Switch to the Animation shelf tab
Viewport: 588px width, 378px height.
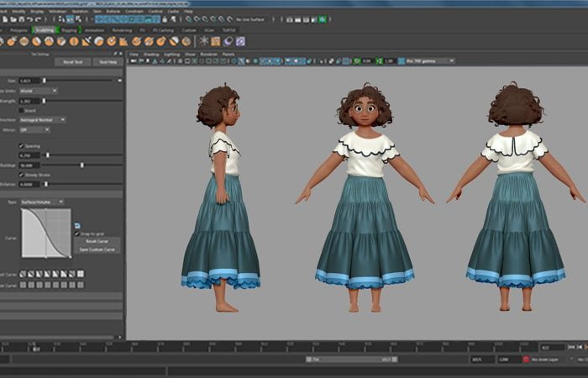94,30
